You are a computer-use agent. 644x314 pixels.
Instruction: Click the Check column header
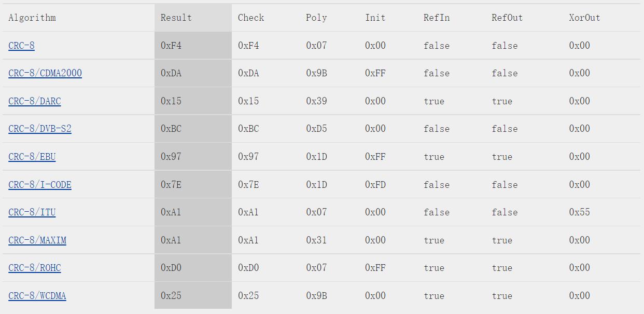point(251,18)
